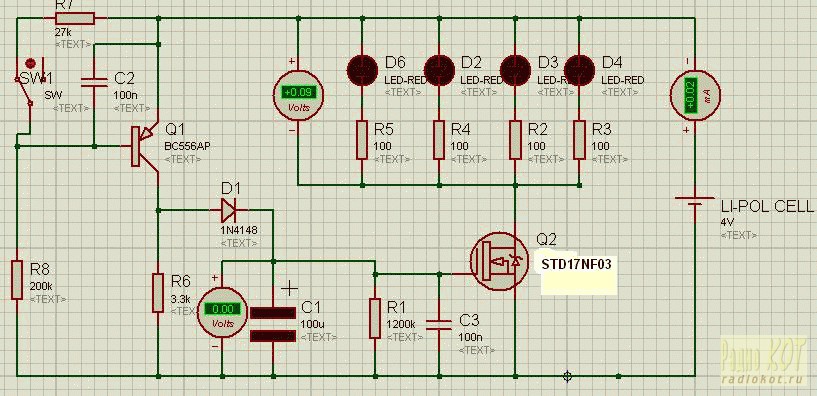Click the C1 100u capacitor symbol
The width and height of the screenshot is (817, 396).
[273, 324]
